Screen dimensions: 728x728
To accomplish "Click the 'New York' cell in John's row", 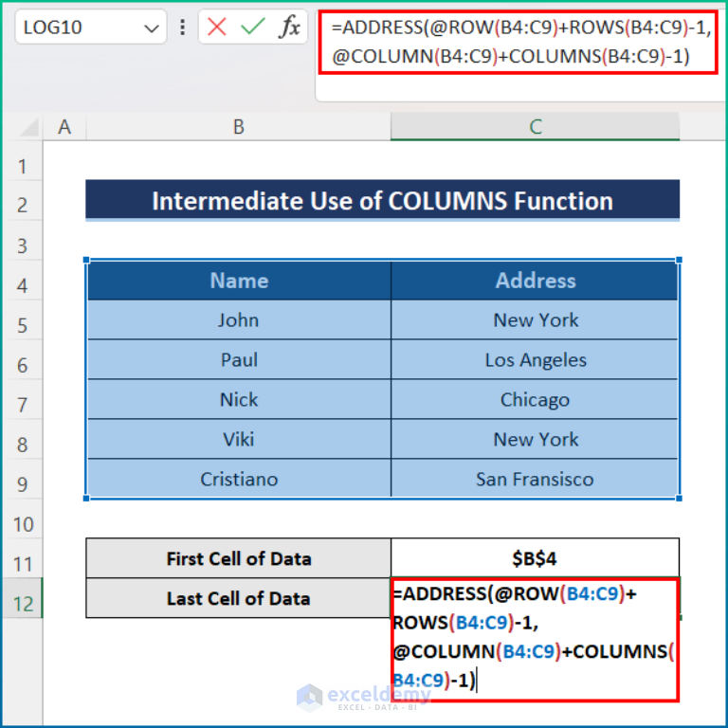I will point(535,319).
